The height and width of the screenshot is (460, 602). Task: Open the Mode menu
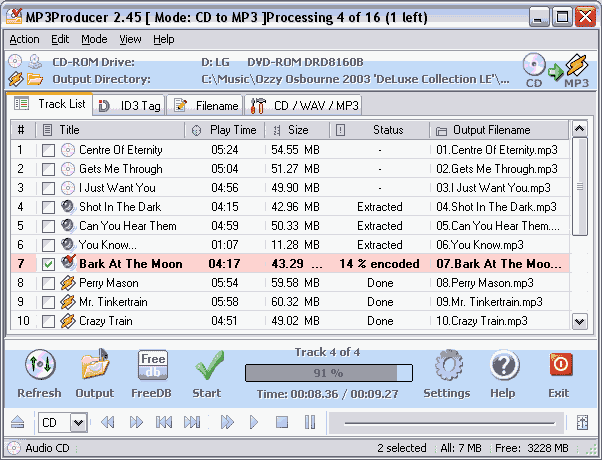(94, 39)
